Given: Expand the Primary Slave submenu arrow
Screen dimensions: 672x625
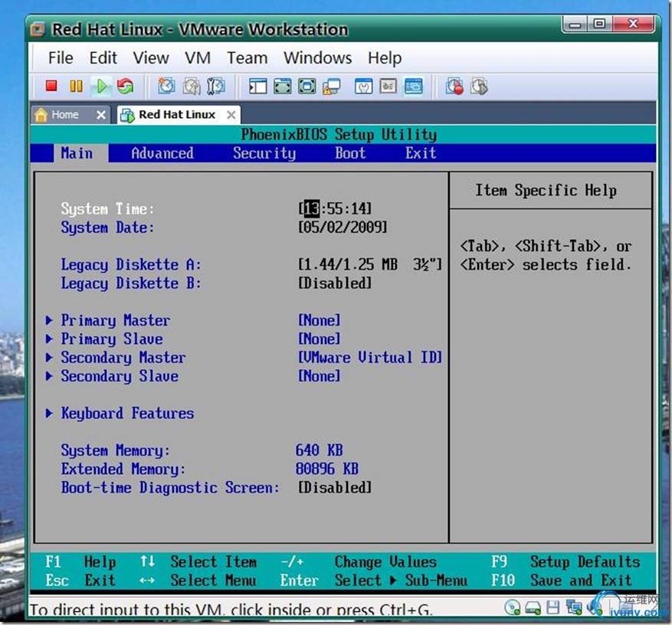Looking at the screenshot, I should point(49,339).
